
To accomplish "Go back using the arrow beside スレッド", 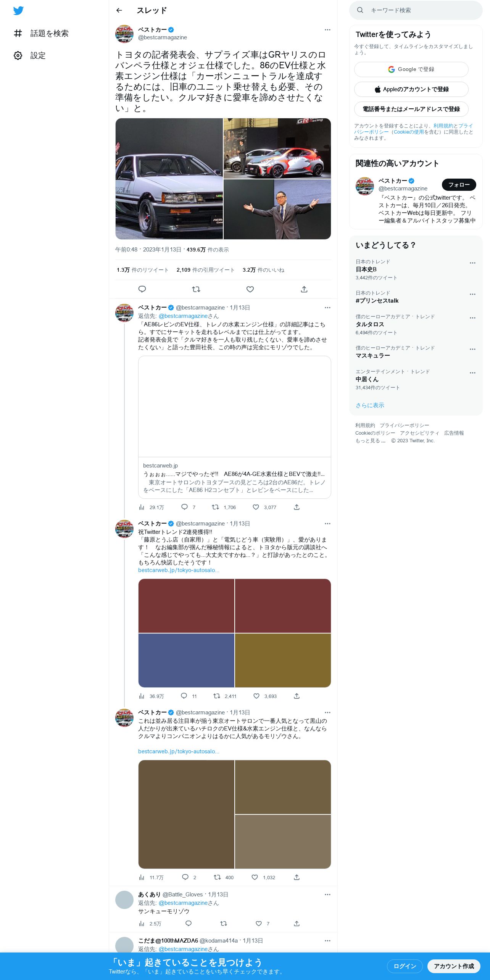I will click(x=119, y=10).
